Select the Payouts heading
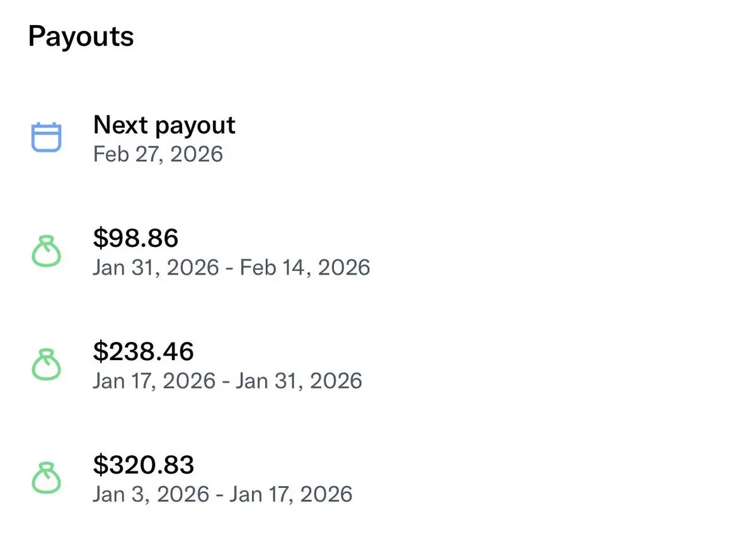The image size is (756, 544). (x=81, y=36)
